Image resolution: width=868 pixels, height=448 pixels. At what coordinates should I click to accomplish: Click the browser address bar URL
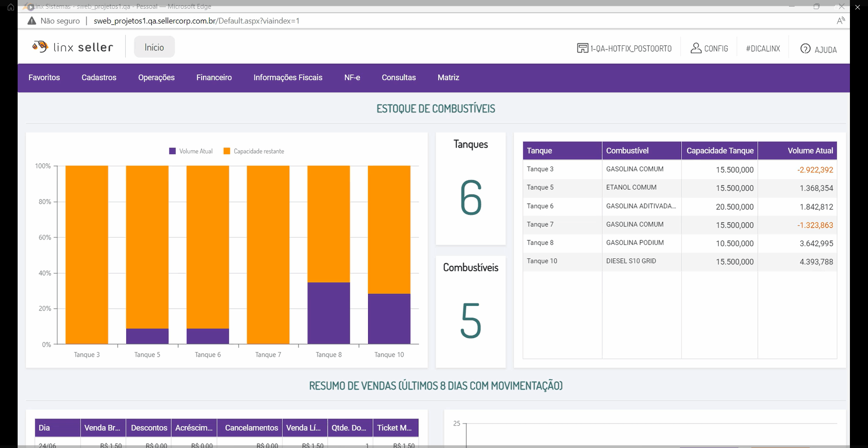[196, 21]
